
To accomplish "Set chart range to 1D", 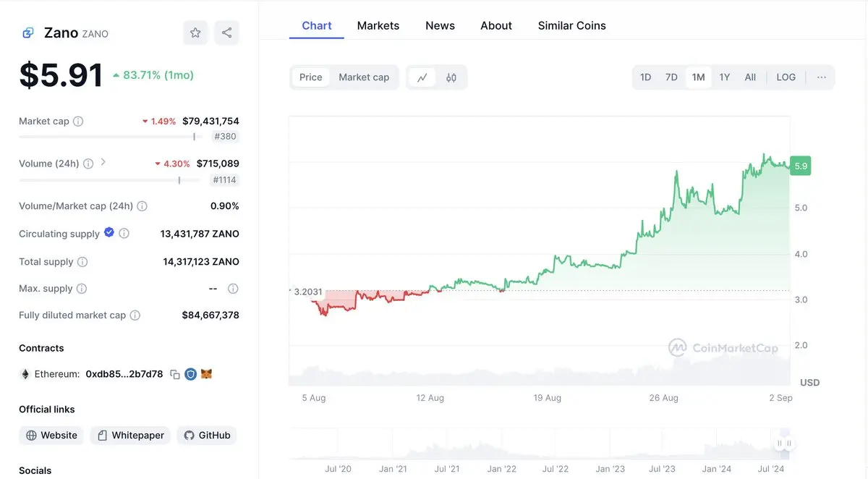I will point(646,77).
